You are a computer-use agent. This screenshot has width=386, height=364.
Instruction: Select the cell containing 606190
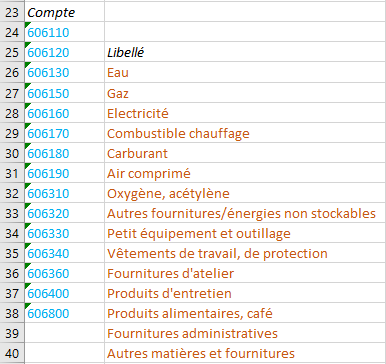pos(65,173)
